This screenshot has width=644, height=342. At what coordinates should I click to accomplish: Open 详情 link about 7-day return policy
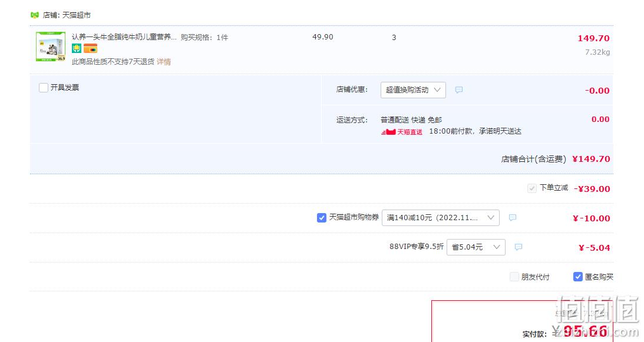[x=164, y=62]
